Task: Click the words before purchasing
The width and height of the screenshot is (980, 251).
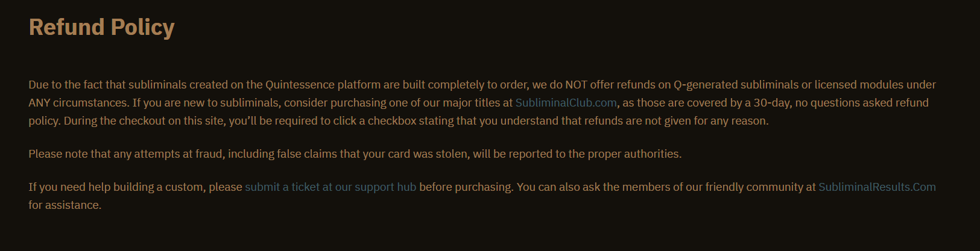Action: click(466, 187)
